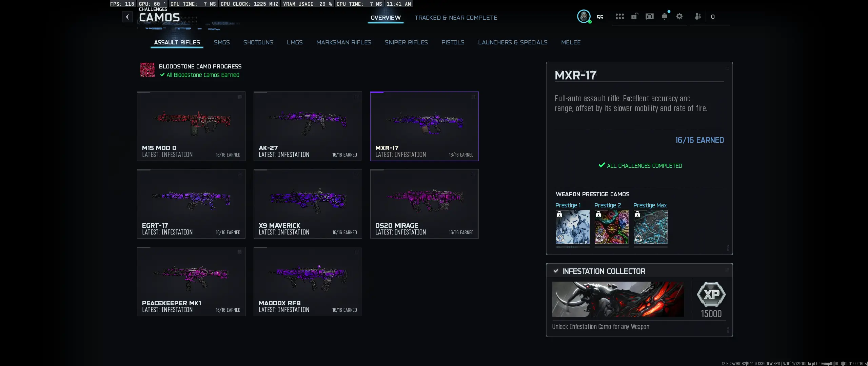
Task: Open the headset voice chat icon
Action: (x=649, y=16)
